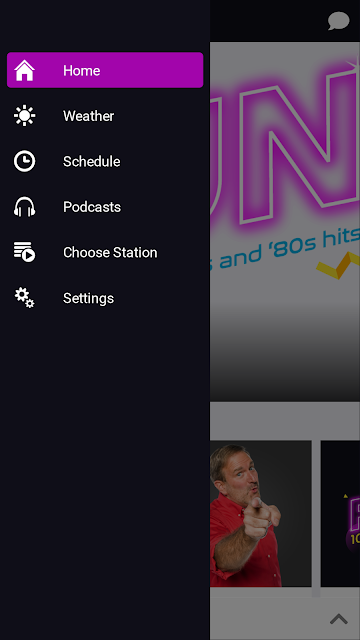
Task: Tap the neon station logo banner
Action: (285, 171)
